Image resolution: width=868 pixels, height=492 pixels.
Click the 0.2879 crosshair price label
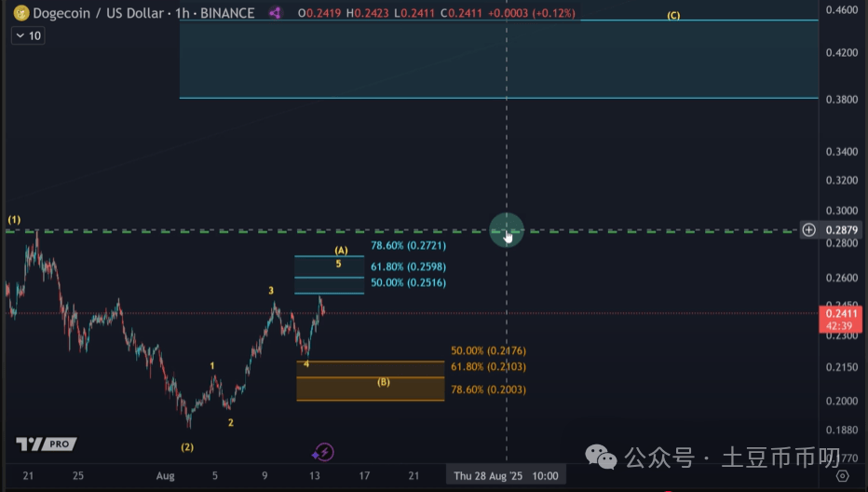point(841,230)
